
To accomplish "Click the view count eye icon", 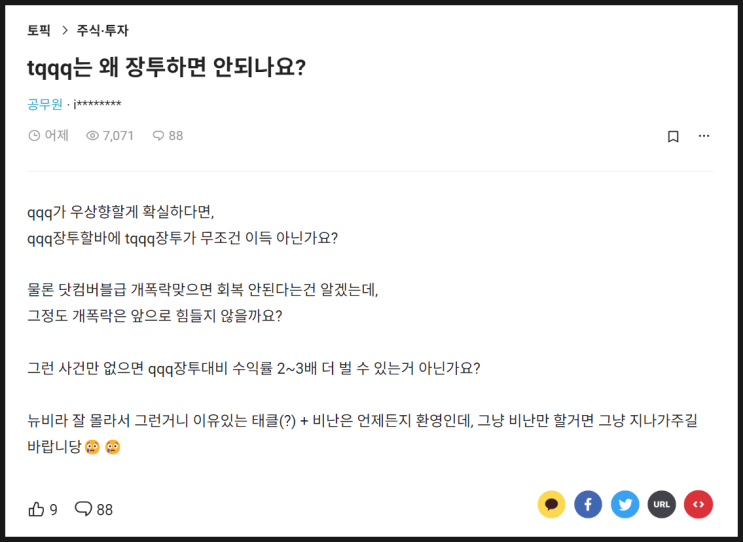I will point(92,136).
